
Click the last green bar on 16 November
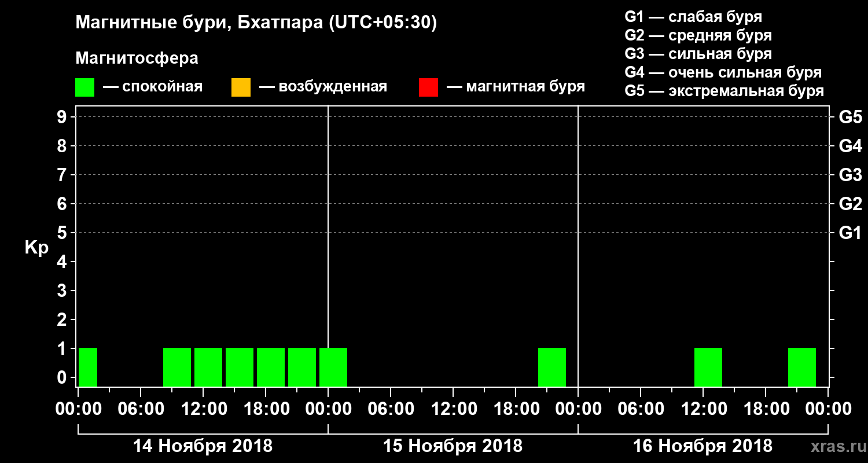click(x=802, y=367)
